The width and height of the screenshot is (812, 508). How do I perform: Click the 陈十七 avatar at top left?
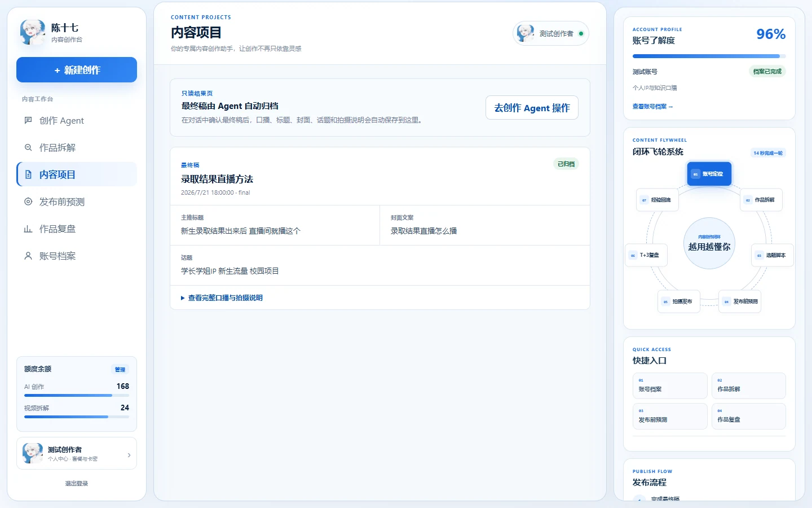33,32
